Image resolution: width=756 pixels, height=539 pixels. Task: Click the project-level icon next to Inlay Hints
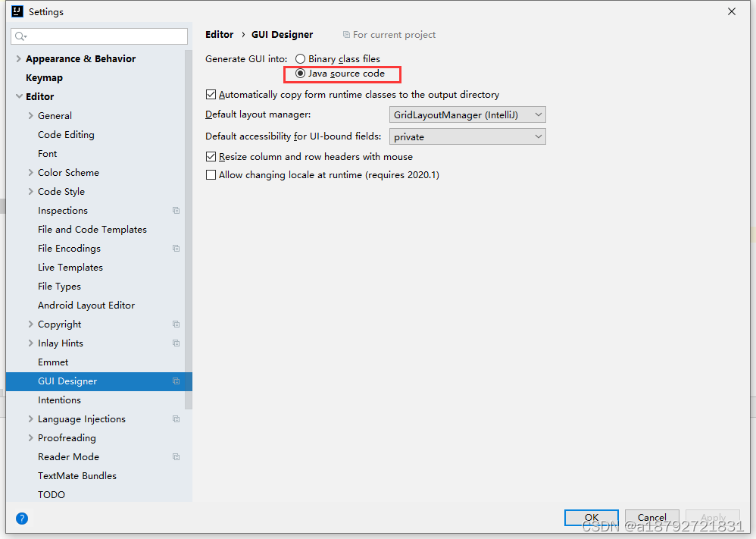[176, 343]
